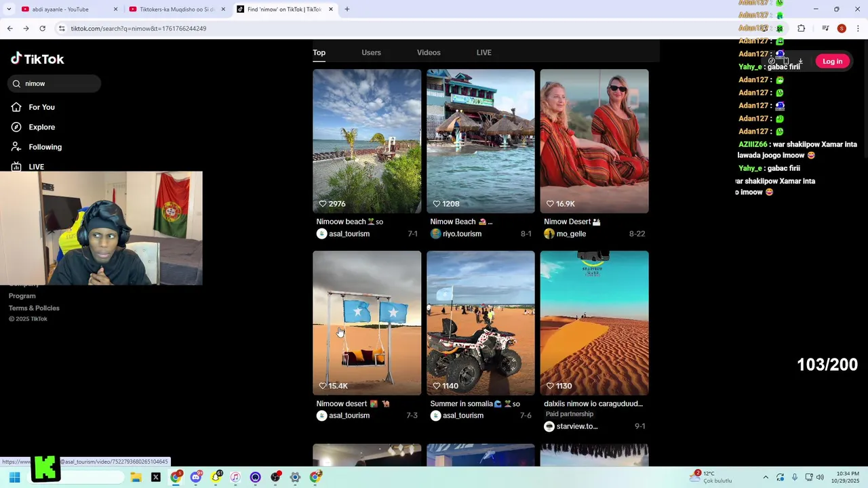
Task: Click the starview.to... profile avatar
Action: tap(549, 426)
